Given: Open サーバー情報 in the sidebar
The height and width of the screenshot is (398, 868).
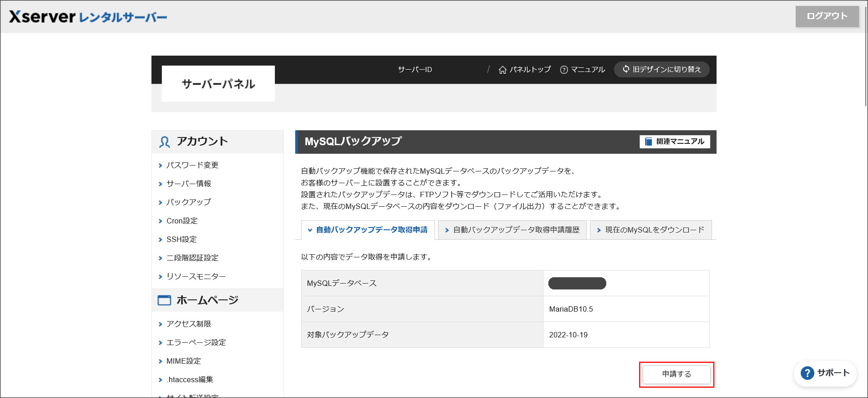Looking at the screenshot, I should tap(189, 184).
